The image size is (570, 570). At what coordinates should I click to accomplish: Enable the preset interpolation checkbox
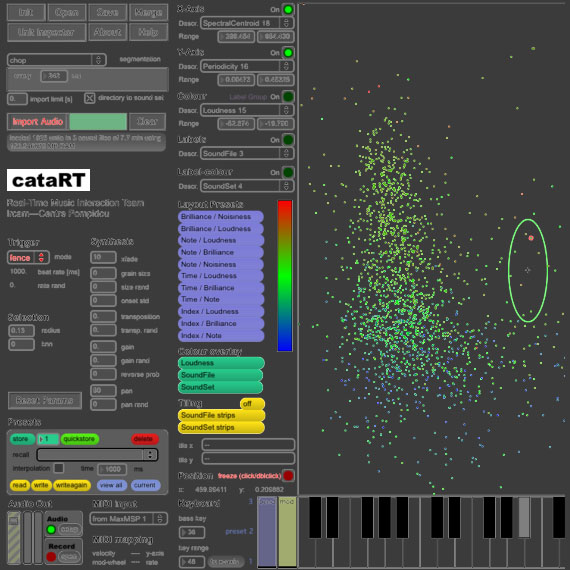click(59, 468)
